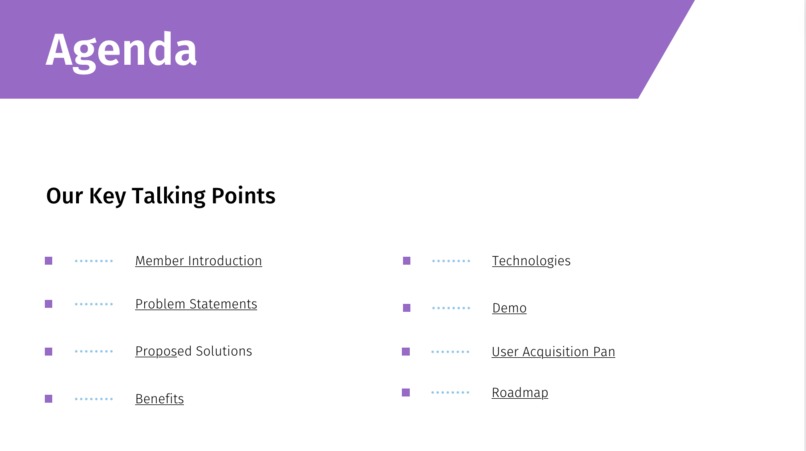Select the Agenda title text
The image size is (806, 451).
point(121,49)
